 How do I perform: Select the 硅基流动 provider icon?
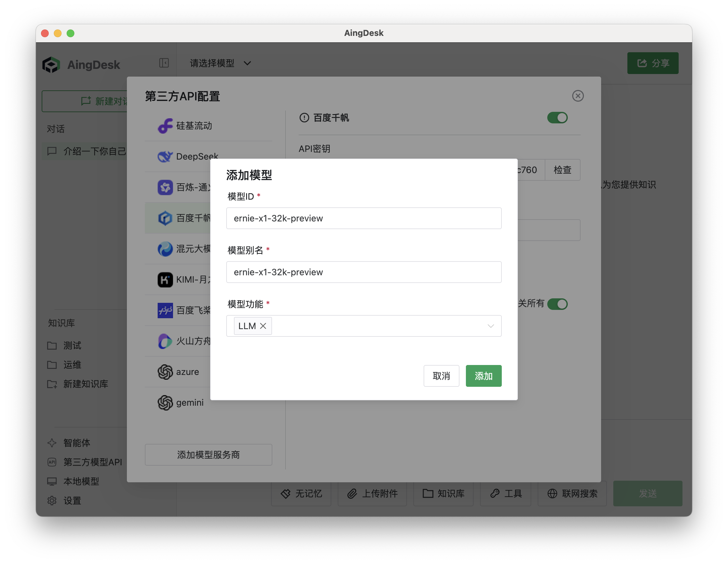(x=166, y=126)
